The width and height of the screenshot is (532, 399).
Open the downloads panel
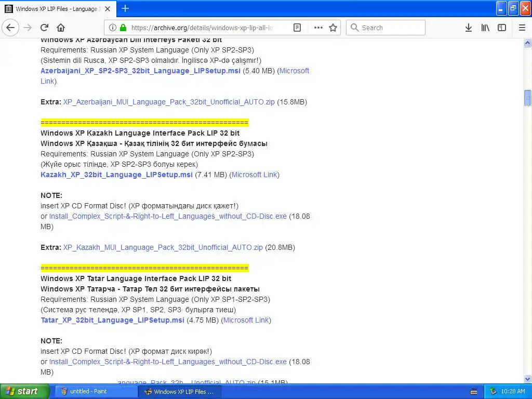[469, 28]
